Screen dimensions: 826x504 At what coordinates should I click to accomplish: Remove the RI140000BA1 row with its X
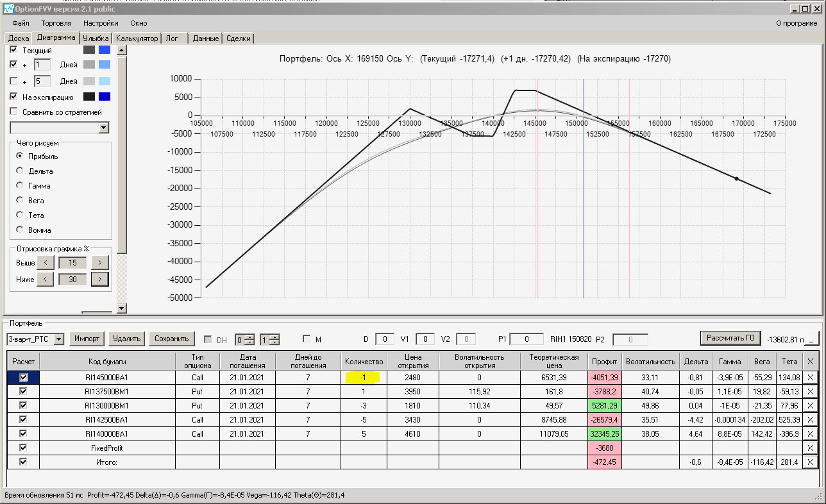(x=810, y=433)
